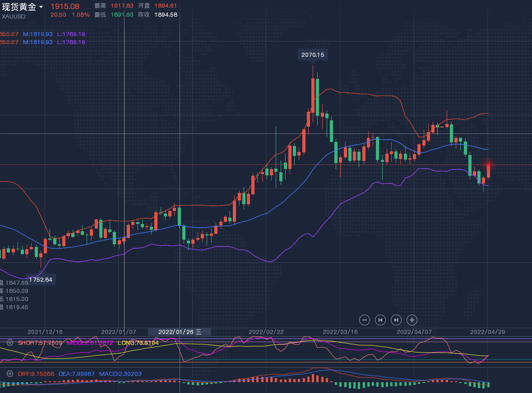This screenshot has width=532, height=393.
Task: Click the 现货黄金 instrument name
Action: click(19, 7)
